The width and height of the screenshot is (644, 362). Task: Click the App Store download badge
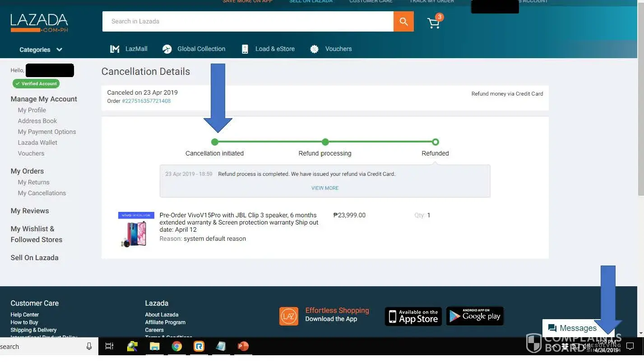pyautogui.click(x=413, y=316)
